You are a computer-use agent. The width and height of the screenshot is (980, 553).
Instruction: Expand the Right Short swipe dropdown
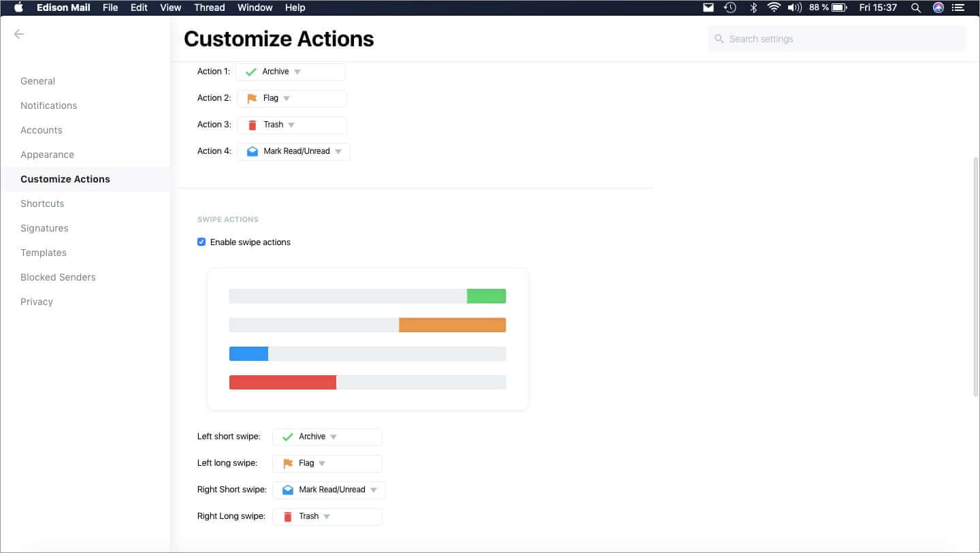coord(329,490)
